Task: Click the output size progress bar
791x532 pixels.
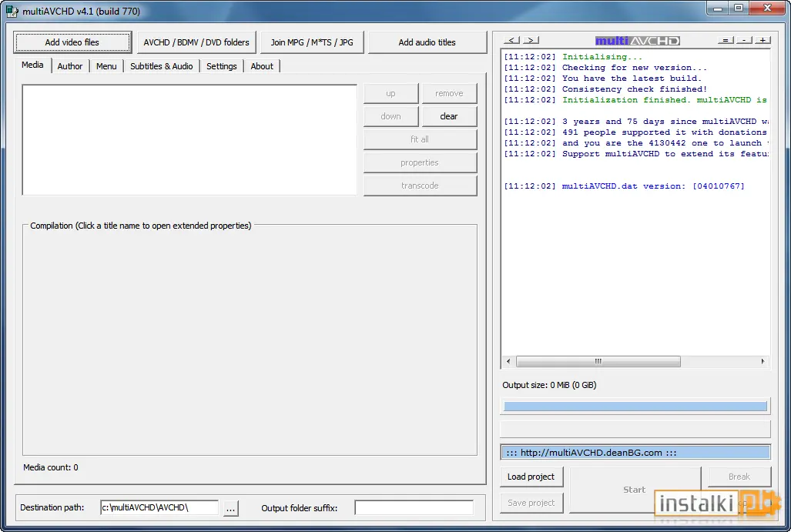Action: coord(635,406)
